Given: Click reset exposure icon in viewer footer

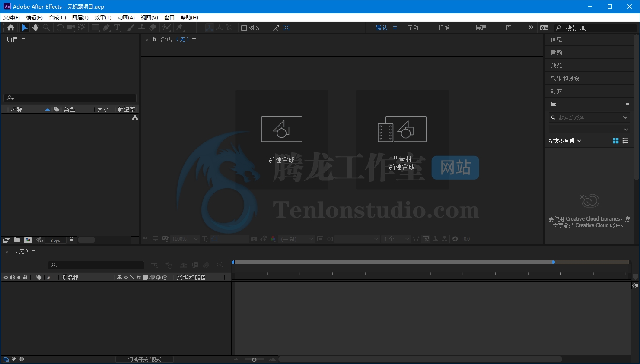Looking at the screenshot, I should coord(455,239).
